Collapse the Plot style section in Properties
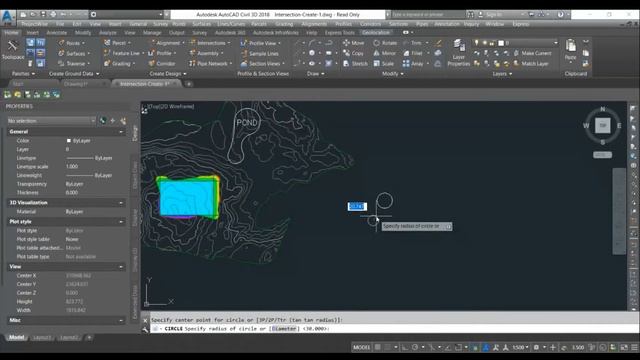The height and width of the screenshot is (360, 640). point(121,222)
